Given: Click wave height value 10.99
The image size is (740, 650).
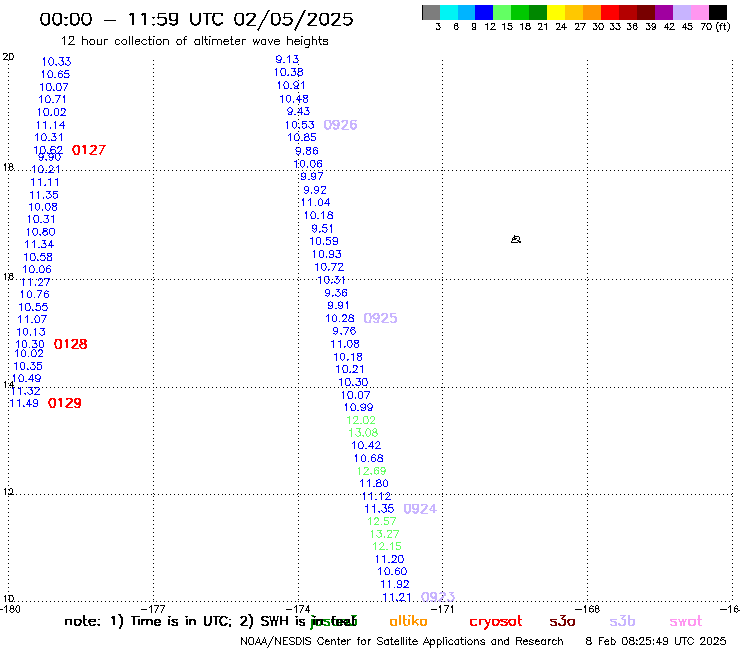Looking at the screenshot, I should tap(358, 407).
